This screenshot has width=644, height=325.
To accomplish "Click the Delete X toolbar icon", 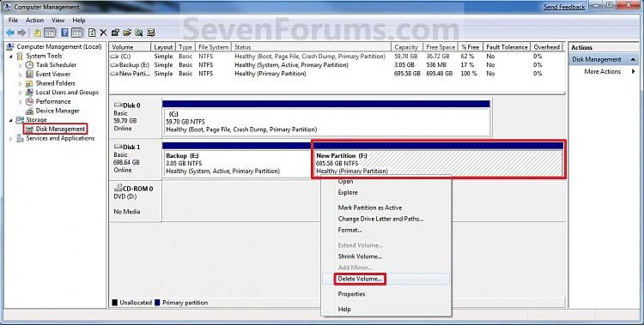I will (x=104, y=33).
